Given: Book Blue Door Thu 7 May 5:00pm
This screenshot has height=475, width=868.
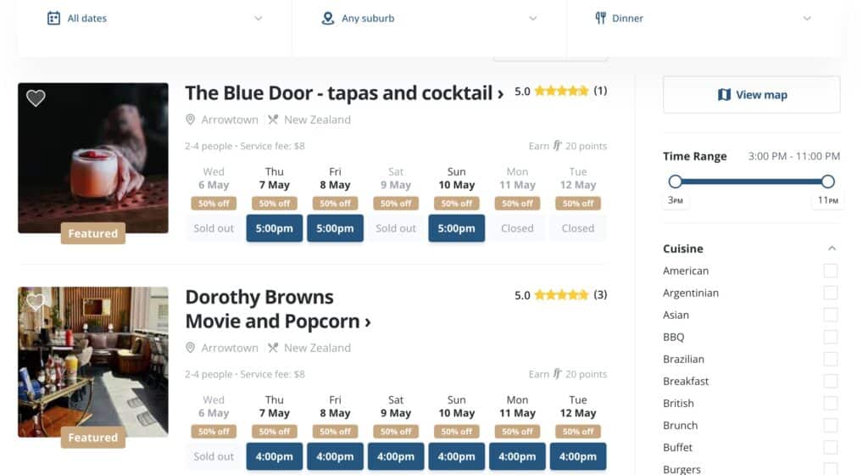Looking at the screenshot, I should [275, 228].
